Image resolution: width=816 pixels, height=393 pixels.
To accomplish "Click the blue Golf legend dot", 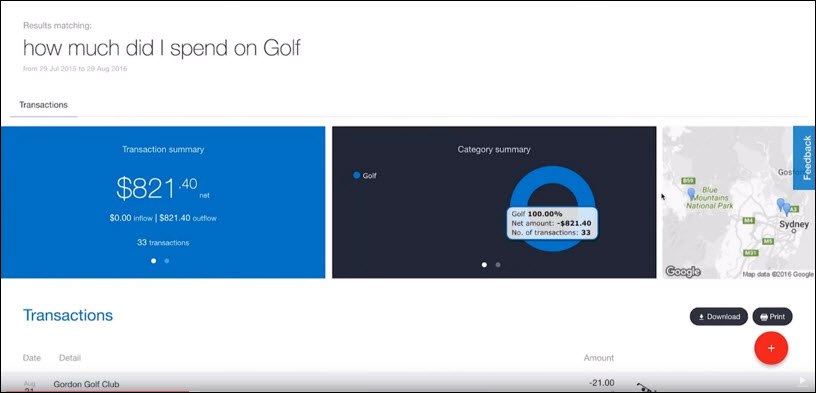I will (356, 175).
